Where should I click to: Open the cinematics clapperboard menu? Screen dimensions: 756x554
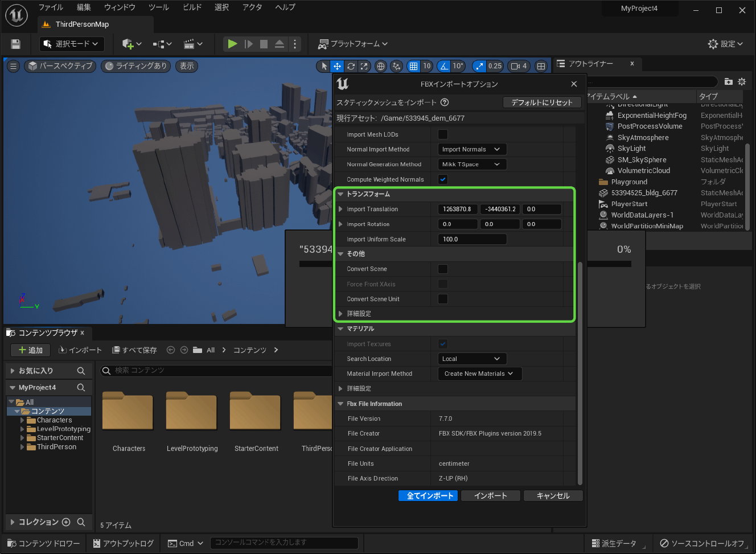193,44
